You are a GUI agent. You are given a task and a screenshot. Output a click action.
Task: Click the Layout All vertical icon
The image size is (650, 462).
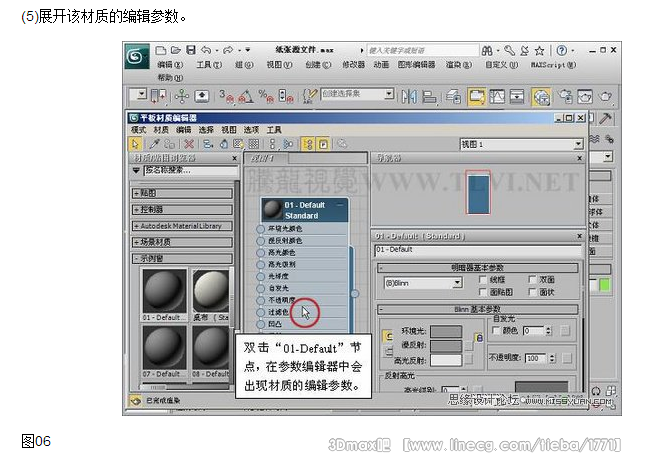(x=272, y=144)
